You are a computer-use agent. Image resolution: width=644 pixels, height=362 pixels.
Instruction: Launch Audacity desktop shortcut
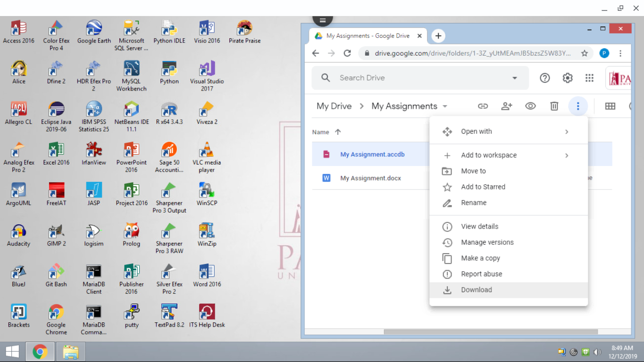point(18,235)
